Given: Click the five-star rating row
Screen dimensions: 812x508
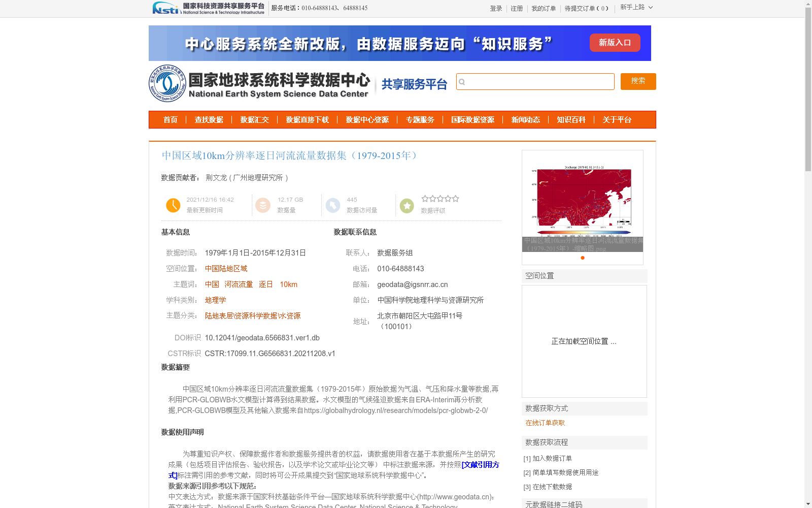Looking at the screenshot, I should coord(440,199).
